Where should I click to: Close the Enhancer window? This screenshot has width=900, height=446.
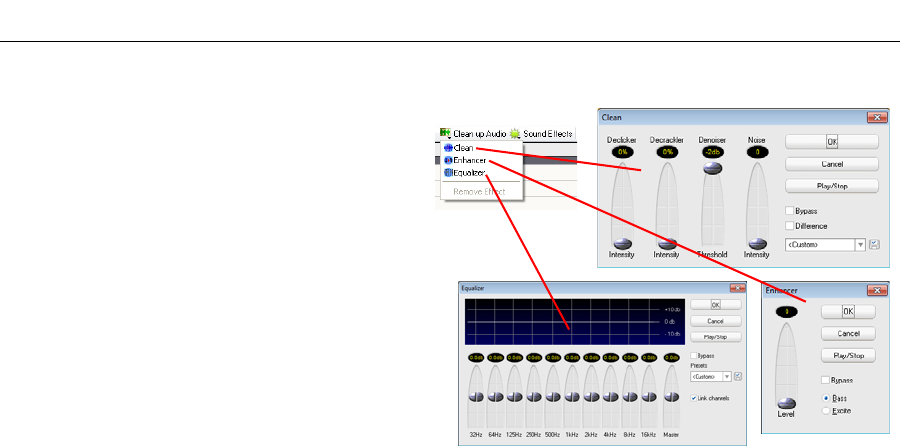tap(877, 290)
